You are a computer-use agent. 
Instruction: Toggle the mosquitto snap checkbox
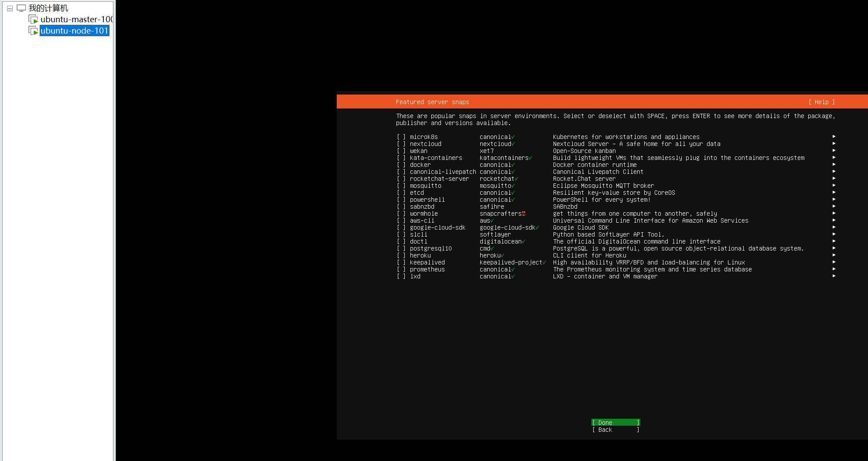coord(401,186)
